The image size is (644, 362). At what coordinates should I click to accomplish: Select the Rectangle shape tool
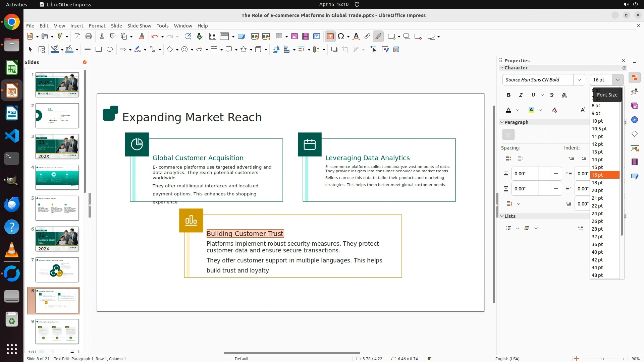(x=98, y=50)
